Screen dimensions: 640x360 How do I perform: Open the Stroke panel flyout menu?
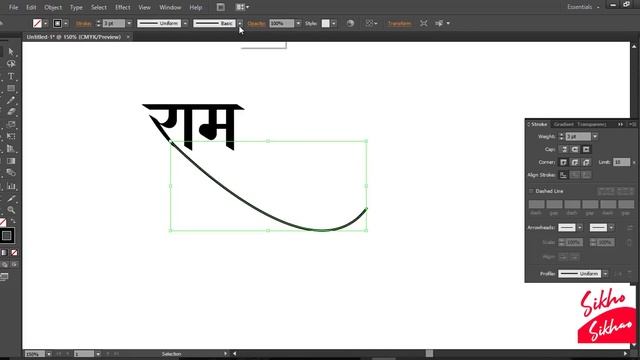(x=632, y=124)
